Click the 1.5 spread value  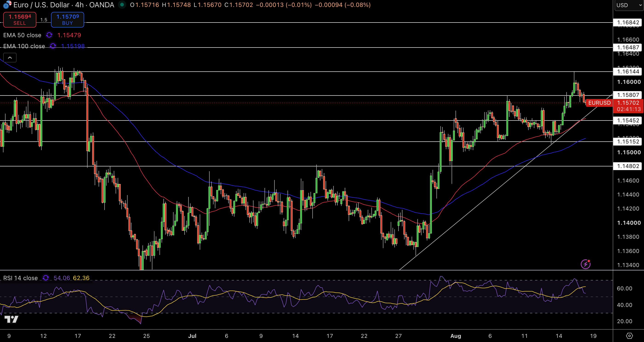[44, 20]
